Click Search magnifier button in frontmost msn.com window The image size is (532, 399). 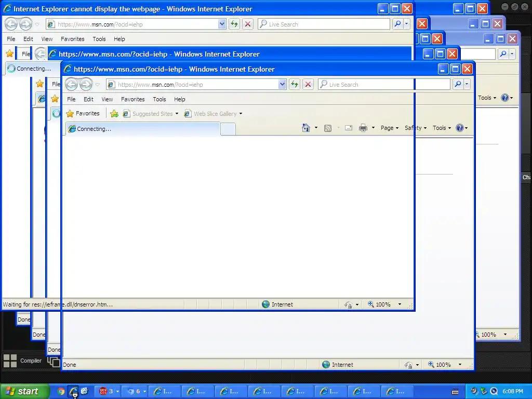click(458, 84)
